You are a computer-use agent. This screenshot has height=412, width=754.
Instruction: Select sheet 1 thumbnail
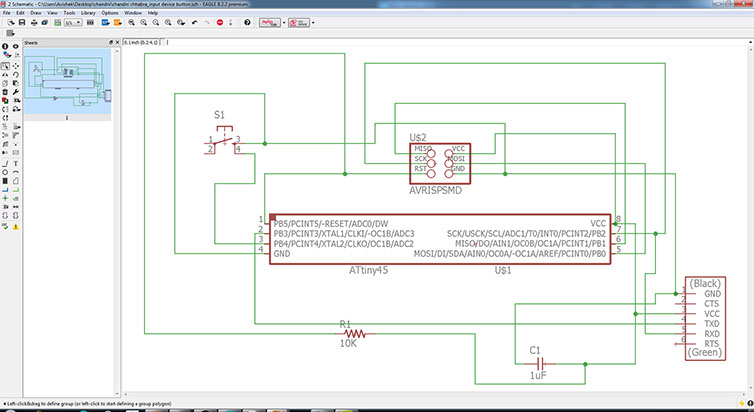[67, 81]
